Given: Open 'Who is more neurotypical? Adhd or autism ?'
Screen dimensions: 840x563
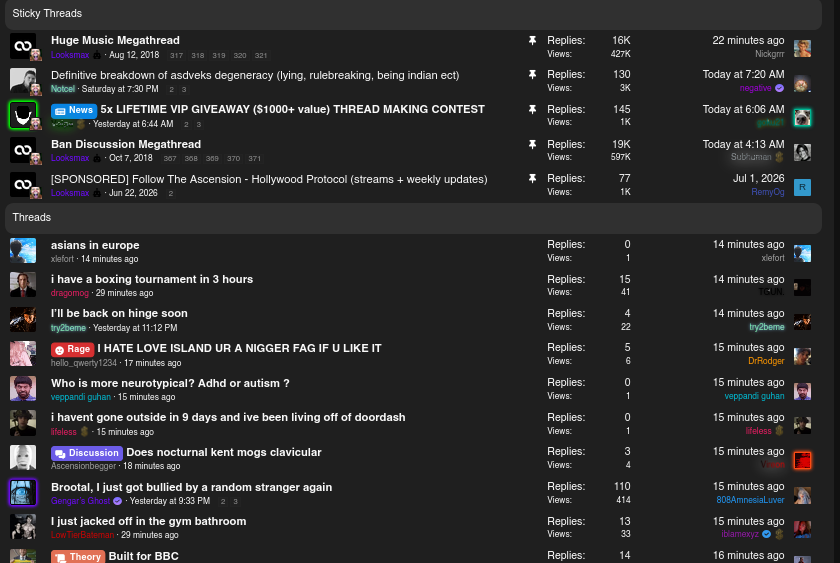Looking at the screenshot, I should 170,383.
